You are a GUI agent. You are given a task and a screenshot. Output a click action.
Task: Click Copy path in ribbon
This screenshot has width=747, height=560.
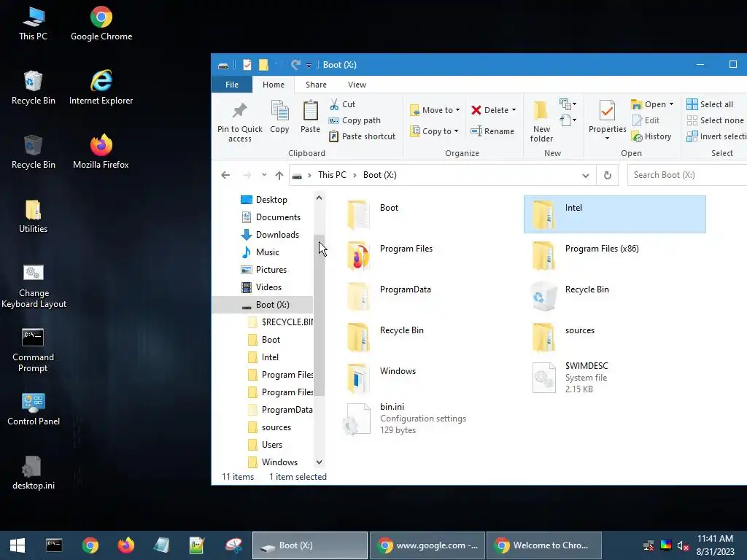click(355, 120)
